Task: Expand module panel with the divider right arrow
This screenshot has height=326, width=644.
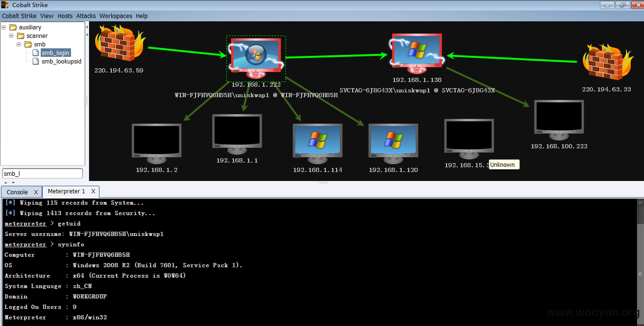Action: [87, 35]
